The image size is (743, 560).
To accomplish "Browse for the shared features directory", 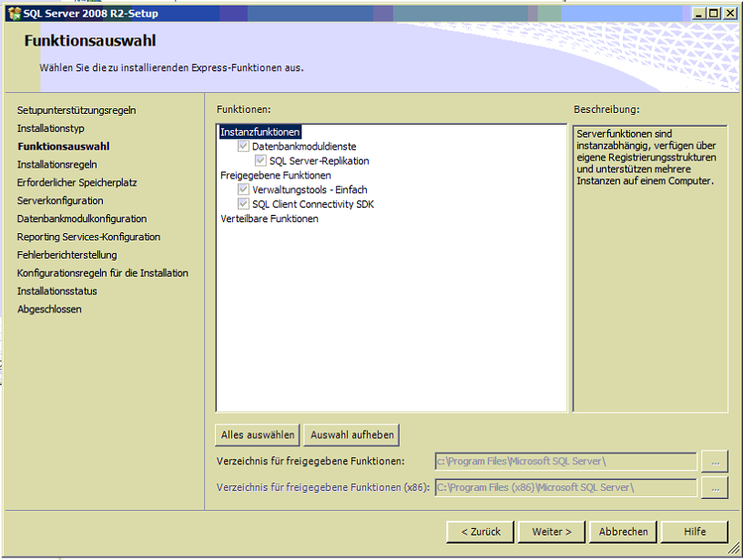I will (x=715, y=462).
